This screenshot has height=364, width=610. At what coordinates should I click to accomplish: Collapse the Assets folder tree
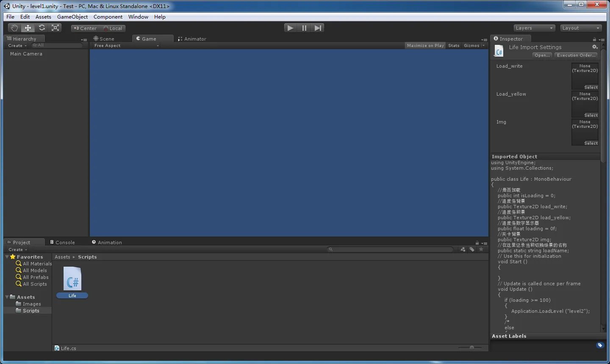pos(7,297)
